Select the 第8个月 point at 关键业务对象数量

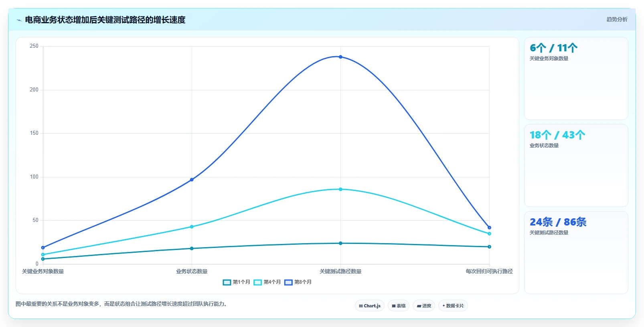tap(43, 248)
